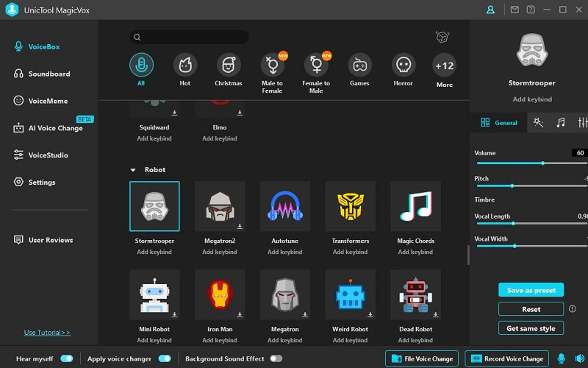The height and width of the screenshot is (368, 588).
Task: Choose the Christmas voice filter icon
Action: coord(228,66)
